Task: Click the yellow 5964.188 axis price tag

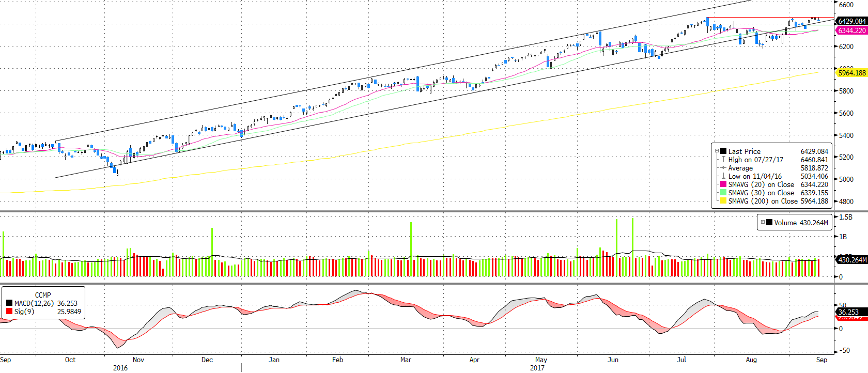Action: [851, 73]
